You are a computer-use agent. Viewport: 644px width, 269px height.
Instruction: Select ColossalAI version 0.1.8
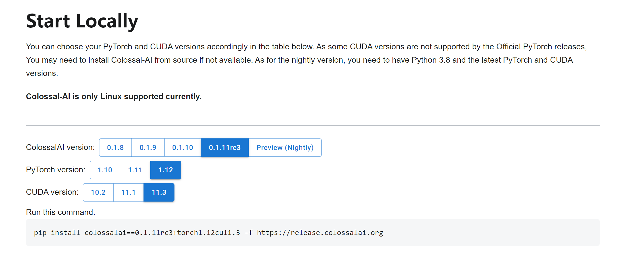115,148
